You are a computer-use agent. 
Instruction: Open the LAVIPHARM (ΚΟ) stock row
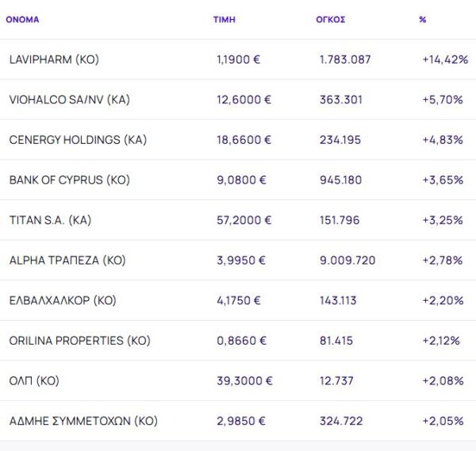coord(54,60)
